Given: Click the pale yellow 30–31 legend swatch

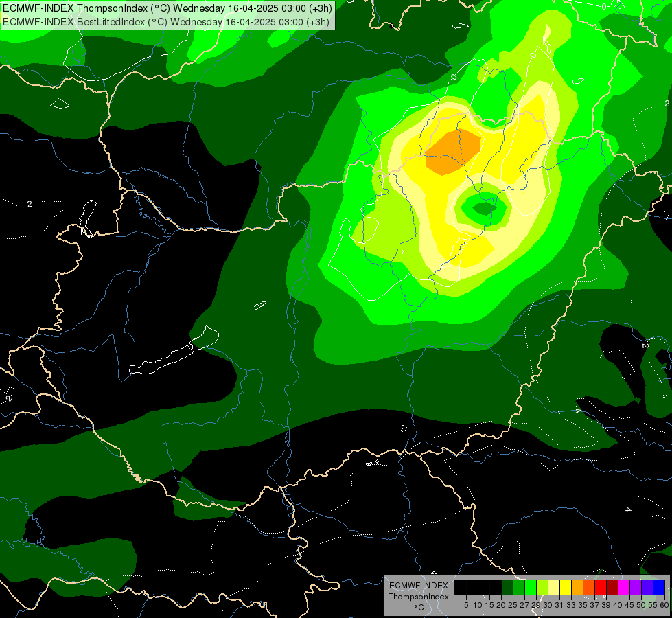Looking at the screenshot, I should [554, 587].
